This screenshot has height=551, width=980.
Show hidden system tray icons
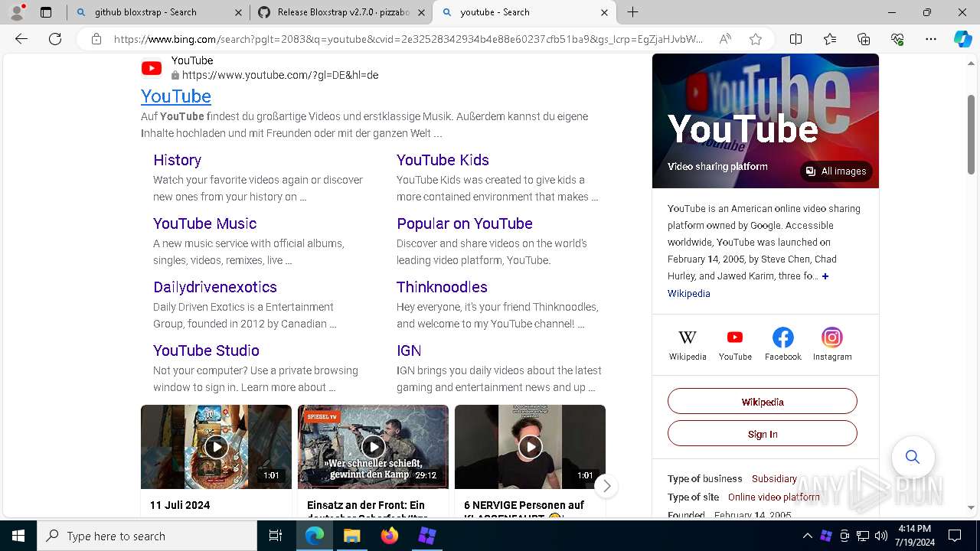807,536
